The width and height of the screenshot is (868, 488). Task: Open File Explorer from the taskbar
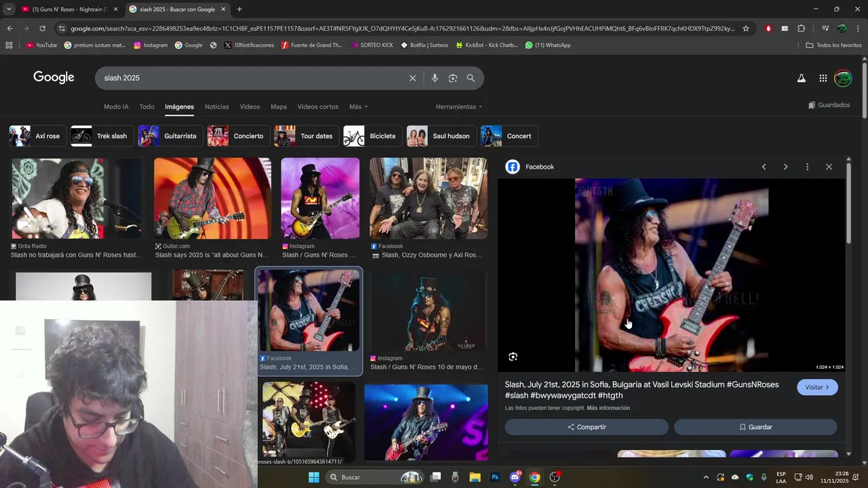[475, 477]
